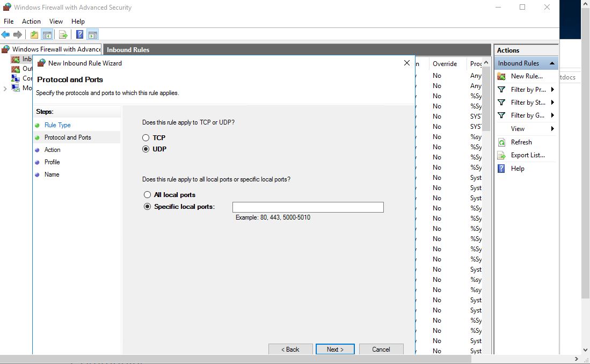
Task: Collapse the Inbound Rules section in Actions
Action: 552,63
